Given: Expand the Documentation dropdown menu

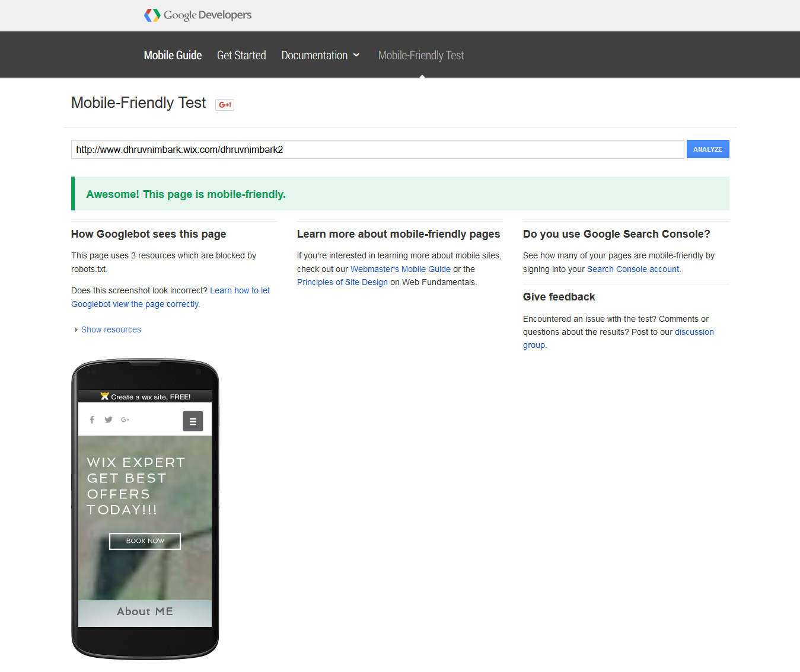Looking at the screenshot, I should coord(321,55).
